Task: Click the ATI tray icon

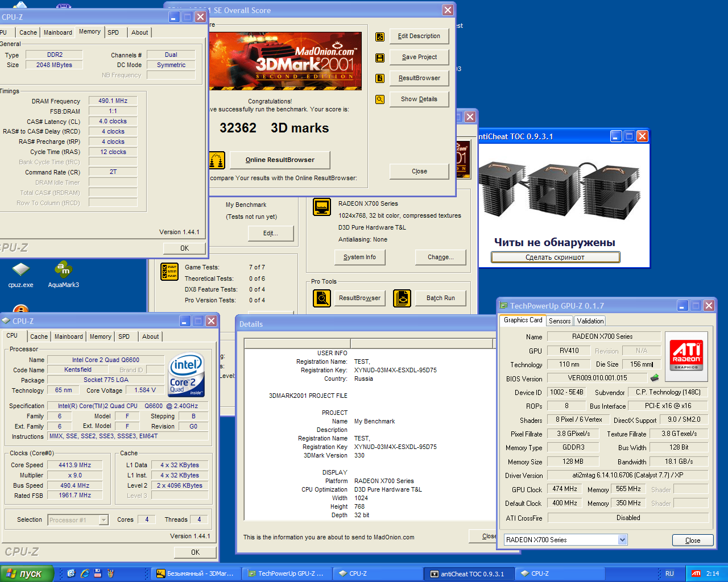Action: point(696,573)
